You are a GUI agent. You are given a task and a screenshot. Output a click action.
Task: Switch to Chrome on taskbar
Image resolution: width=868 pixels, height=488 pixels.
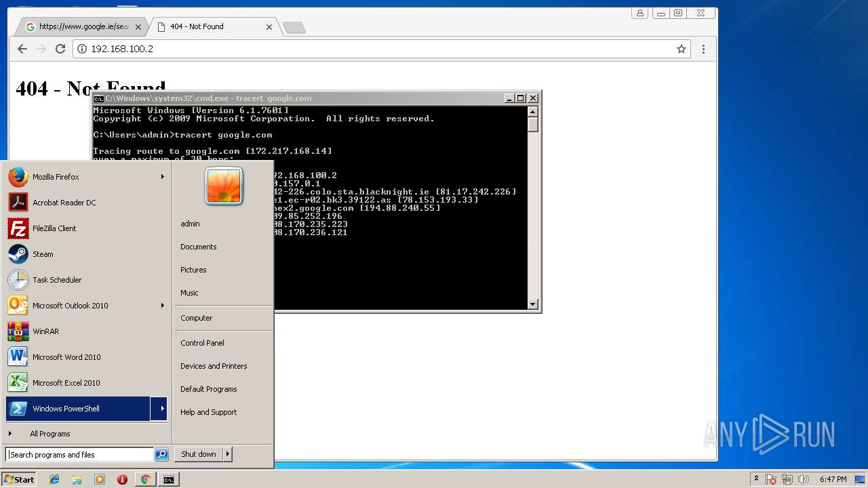click(x=145, y=479)
